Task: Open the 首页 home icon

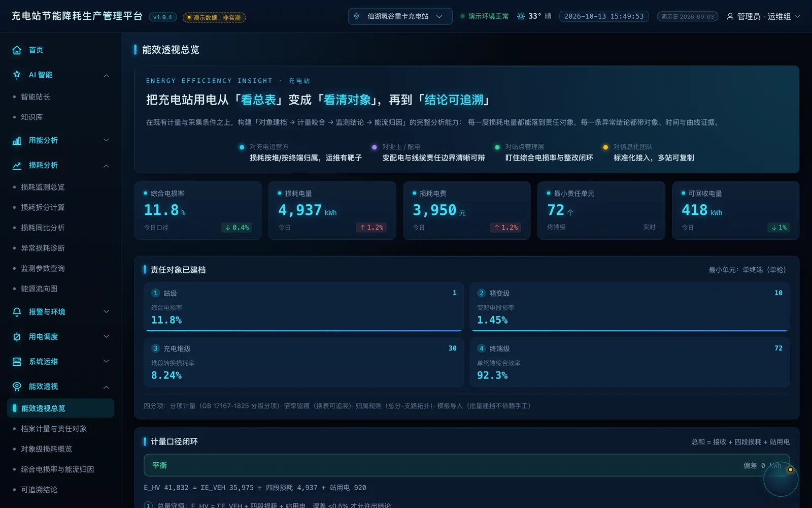Action: tap(17, 50)
